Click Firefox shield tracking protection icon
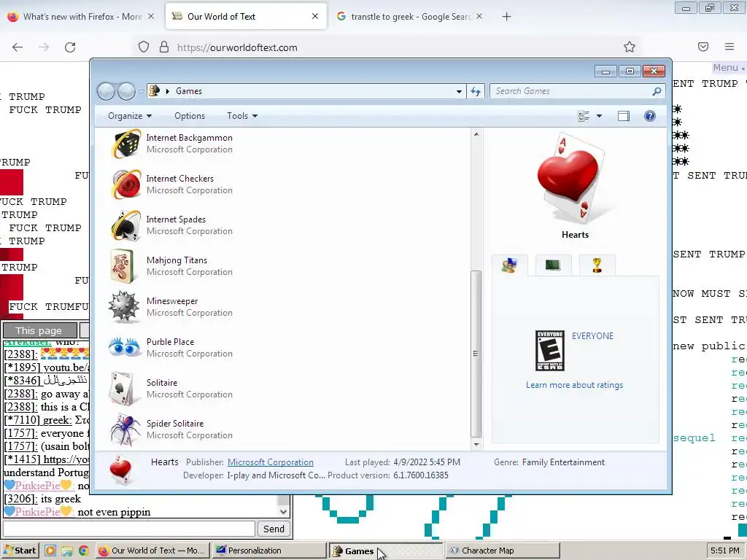 tap(144, 47)
